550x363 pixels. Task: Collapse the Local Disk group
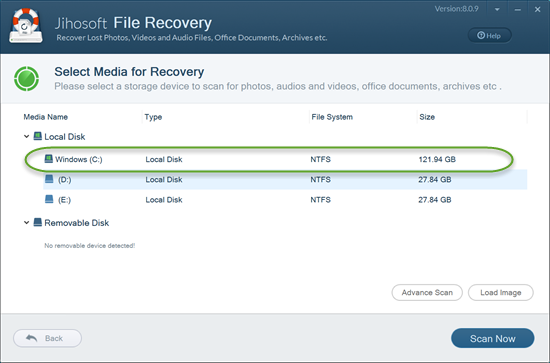coord(26,136)
